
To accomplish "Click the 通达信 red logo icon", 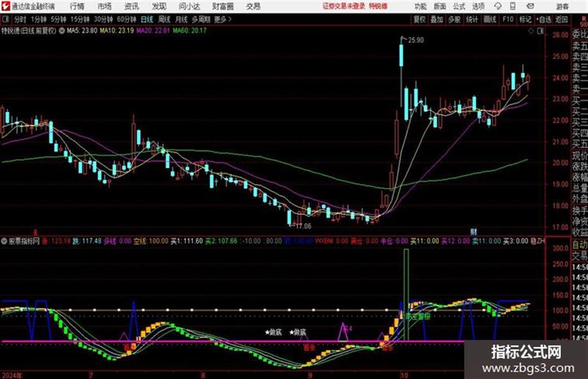I will (6, 6).
